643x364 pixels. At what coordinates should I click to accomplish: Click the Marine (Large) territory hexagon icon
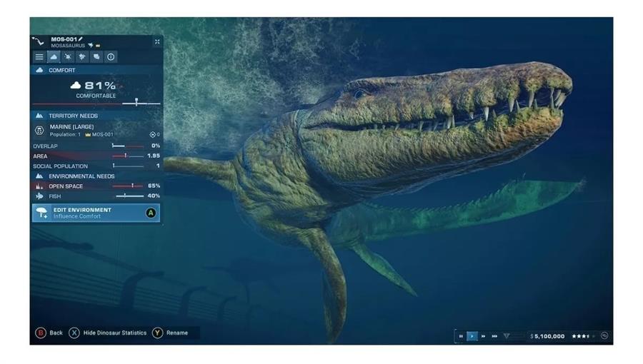click(39, 131)
